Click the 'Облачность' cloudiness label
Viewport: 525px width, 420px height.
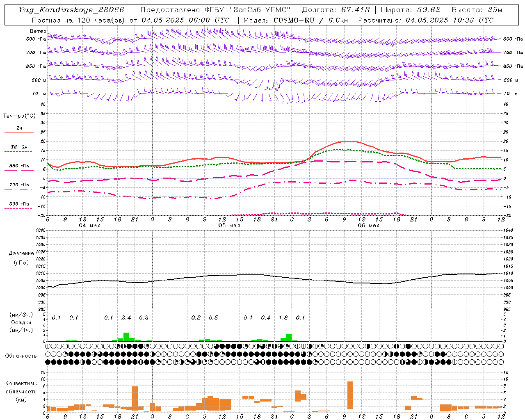21,356
